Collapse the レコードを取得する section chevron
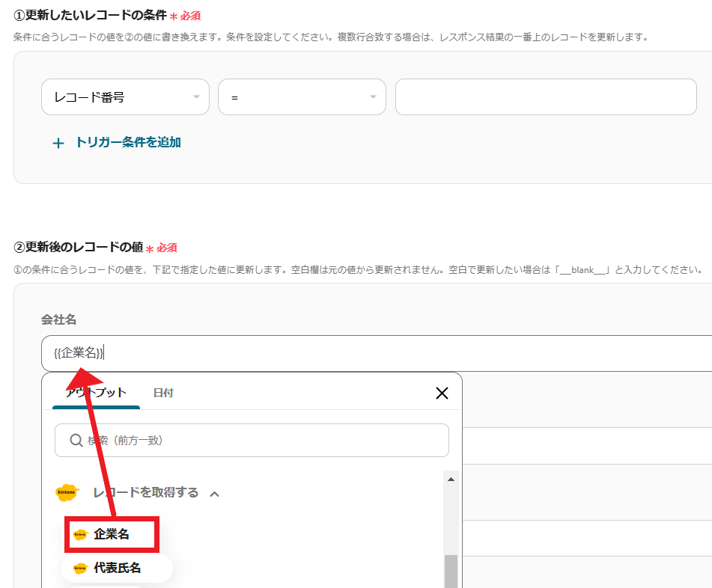712x588 pixels. (x=215, y=494)
